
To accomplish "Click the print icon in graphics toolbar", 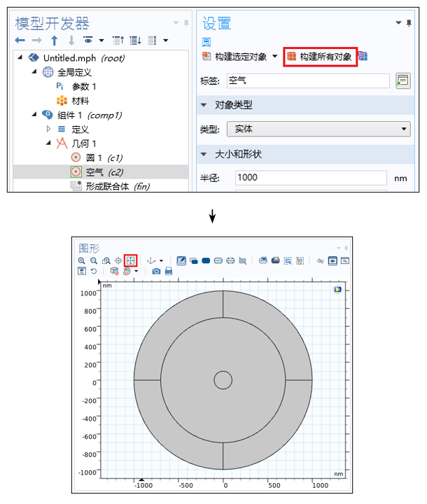I will tap(169, 271).
